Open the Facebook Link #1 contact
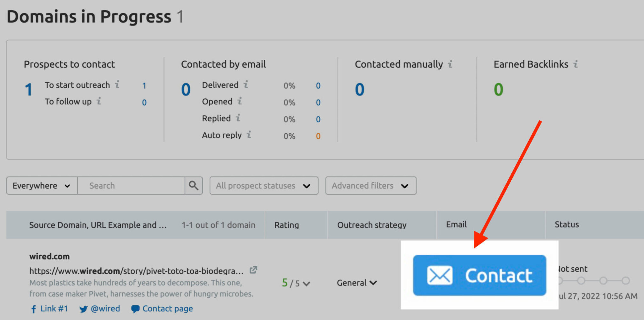Viewport: 644px width, 320px height. 49,309
